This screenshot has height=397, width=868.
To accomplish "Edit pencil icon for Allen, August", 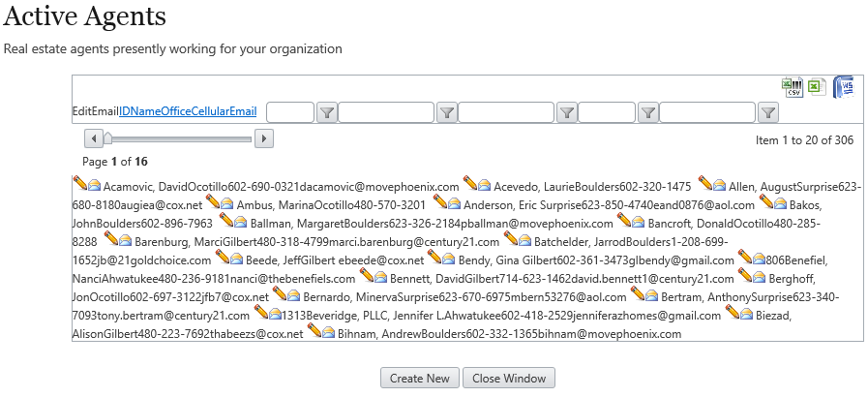I will (x=705, y=183).
